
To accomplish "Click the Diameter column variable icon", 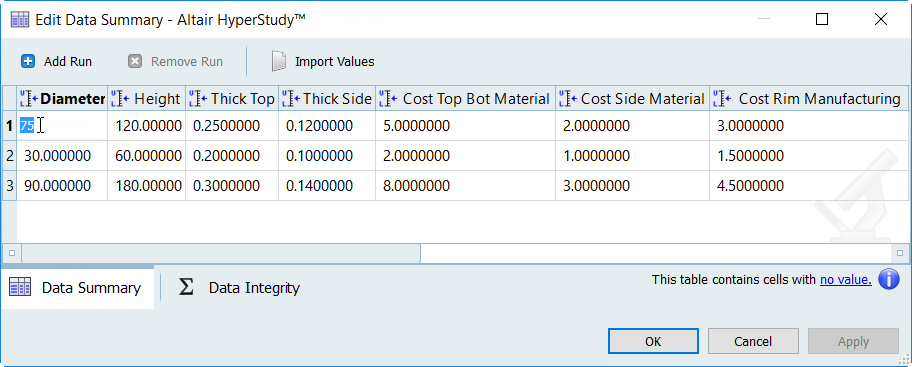I will 28,99.
